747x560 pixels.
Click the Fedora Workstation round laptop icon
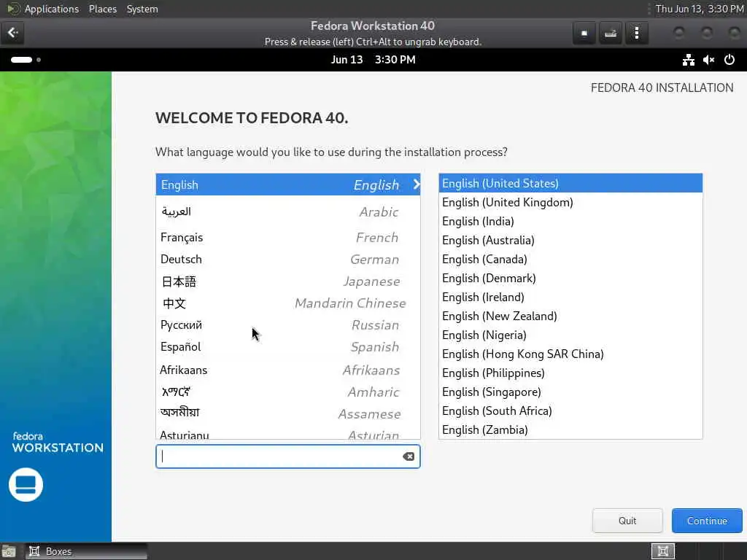point(26,485)
